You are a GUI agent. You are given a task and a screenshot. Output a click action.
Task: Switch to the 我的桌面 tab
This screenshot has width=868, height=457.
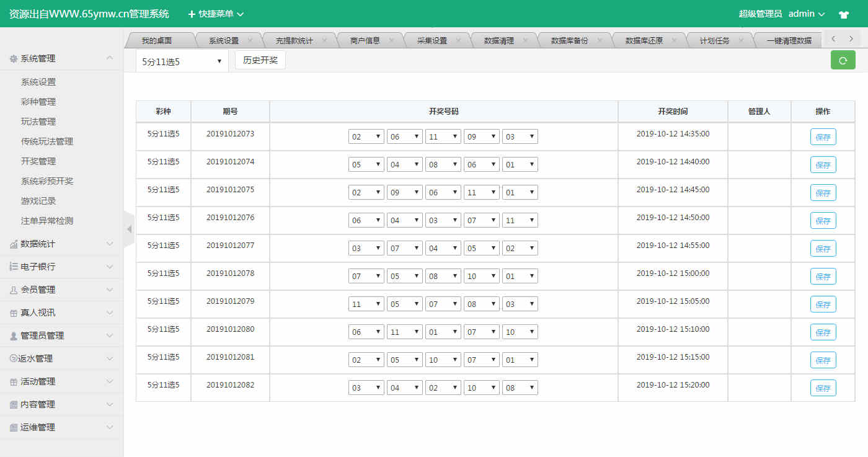tap(156, 41)
